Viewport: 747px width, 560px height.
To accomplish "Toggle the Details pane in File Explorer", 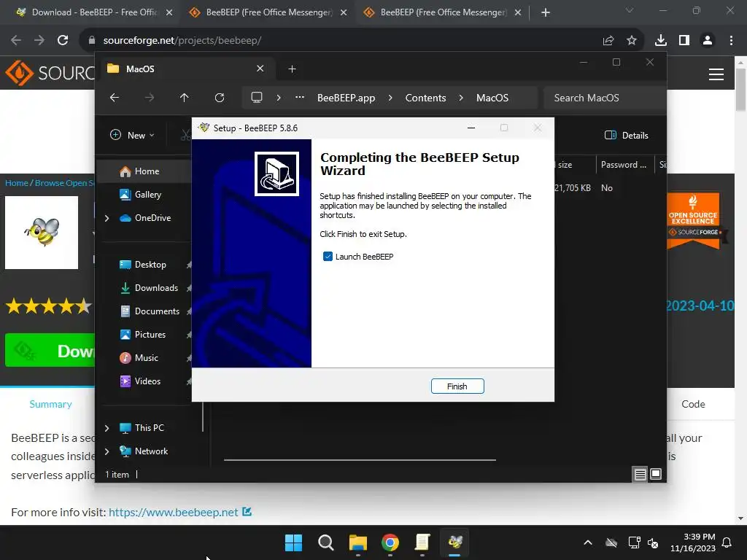I will [x=627, y=135].
